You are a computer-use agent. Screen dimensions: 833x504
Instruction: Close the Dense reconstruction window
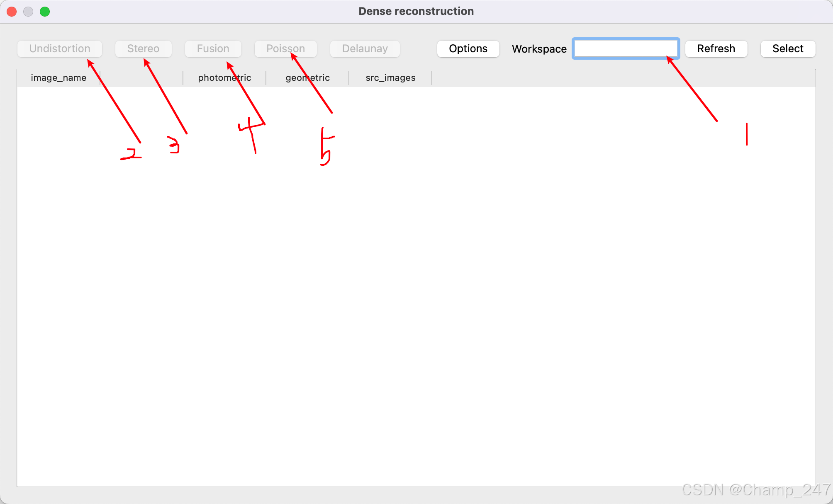coord(12,12)
